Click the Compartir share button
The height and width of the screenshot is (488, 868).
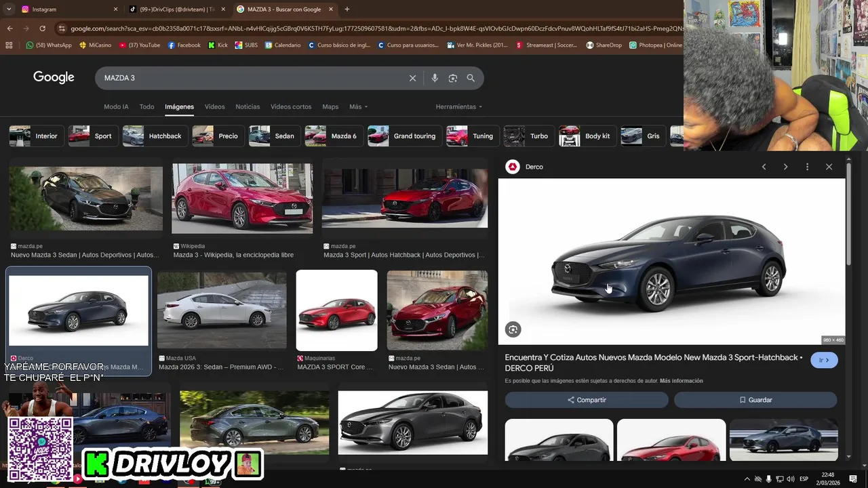587,400
